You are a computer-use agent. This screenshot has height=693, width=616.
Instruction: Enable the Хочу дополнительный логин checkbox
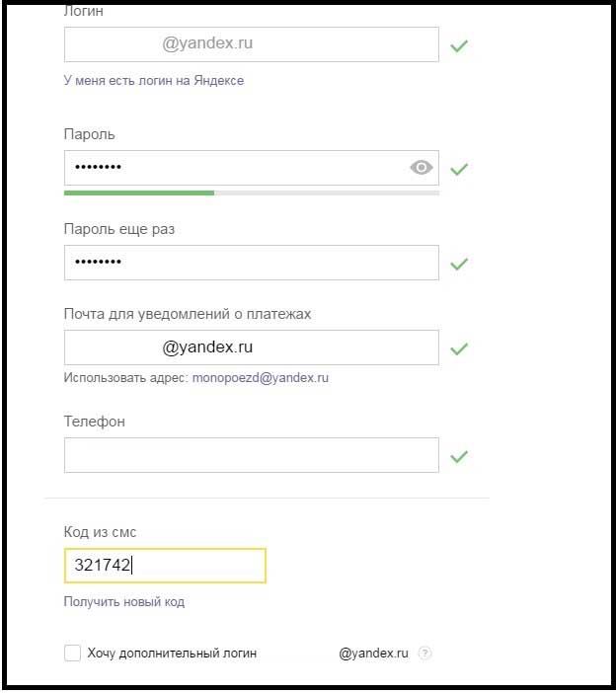(72, 653)
